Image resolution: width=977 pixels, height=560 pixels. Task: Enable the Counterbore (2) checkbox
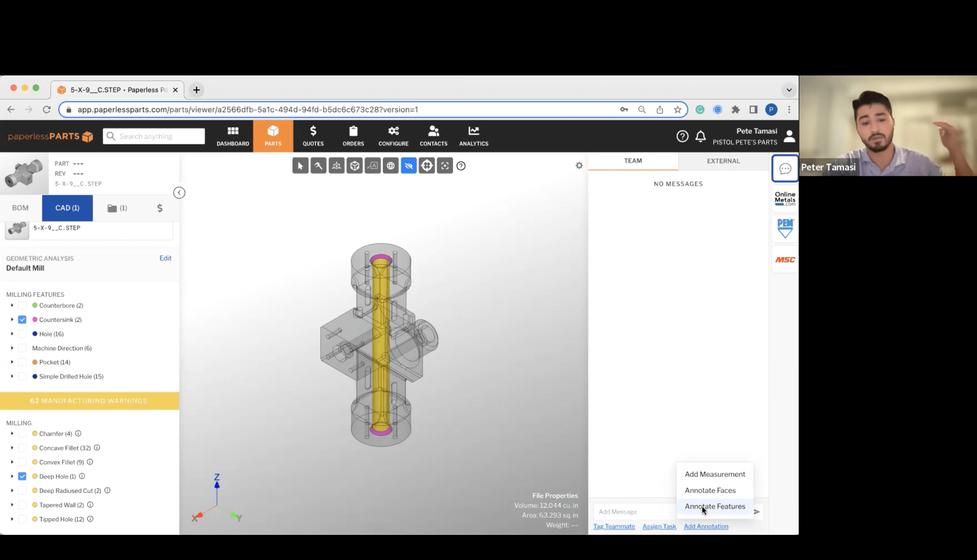tap(22, 305)
